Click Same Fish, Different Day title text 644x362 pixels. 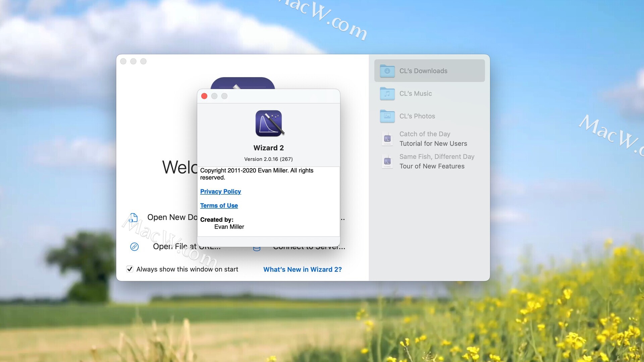(437, 157)
